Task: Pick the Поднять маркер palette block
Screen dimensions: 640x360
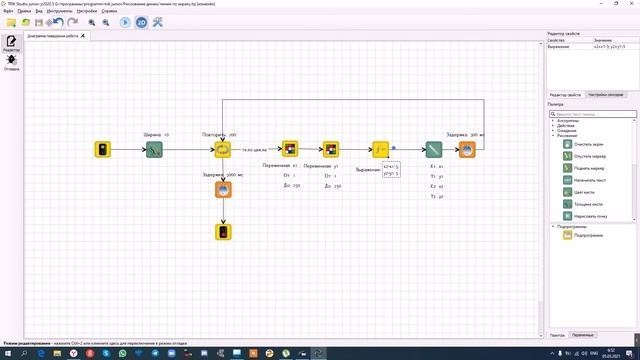Action: click(584, 168)
